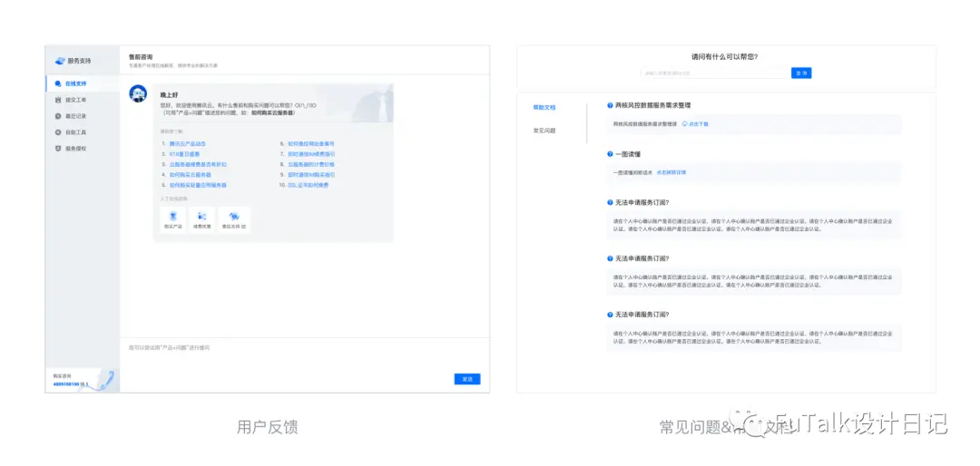Open the 点击下载 download link

pos(695,123)
